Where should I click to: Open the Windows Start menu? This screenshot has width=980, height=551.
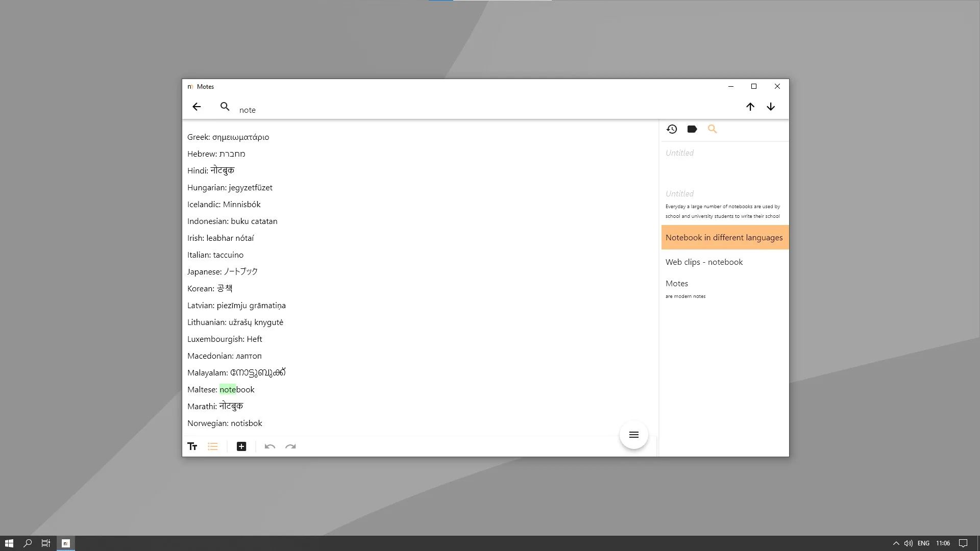(x=9, y=543)
